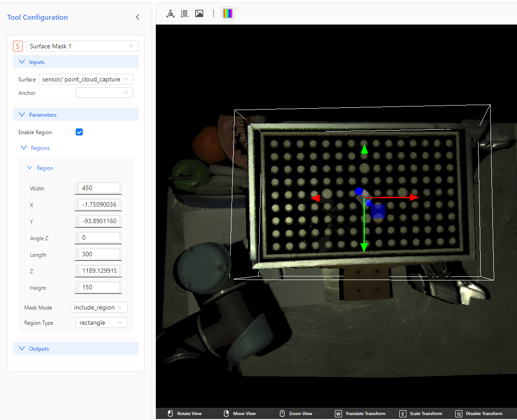The width and height of the screenshot is (517, 420).
Task: Click the Angle Z label
Action: tap(39, 238)
